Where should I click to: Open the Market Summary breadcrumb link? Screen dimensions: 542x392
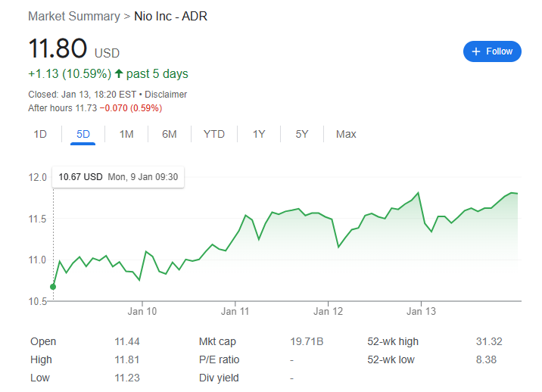coord(74,16)
